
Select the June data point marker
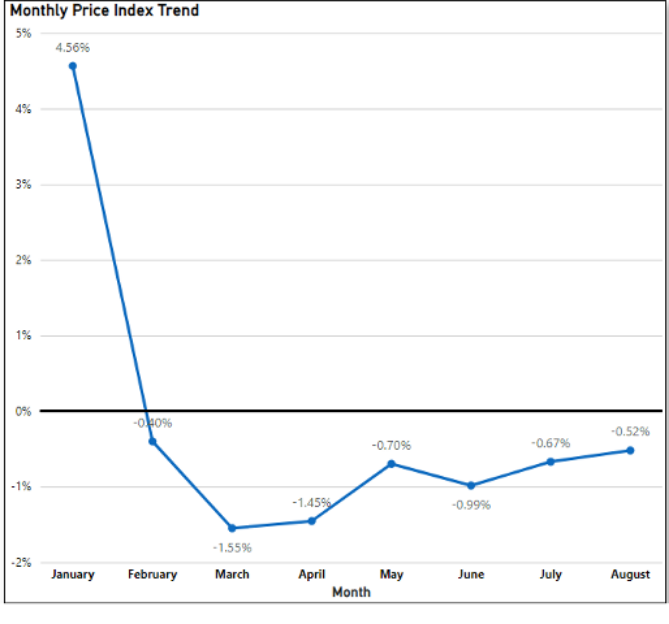click(471, 486)
